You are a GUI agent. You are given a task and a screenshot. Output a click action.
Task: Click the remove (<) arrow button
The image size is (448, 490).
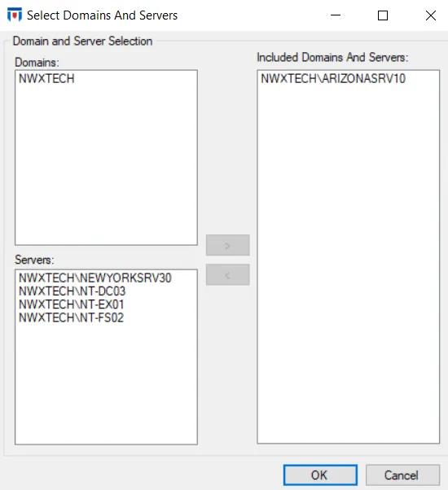227,275
